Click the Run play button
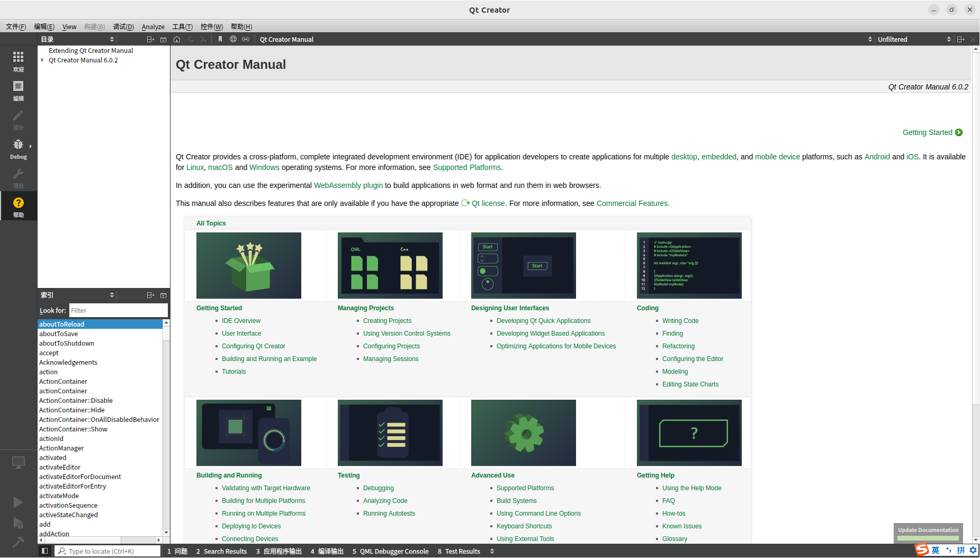980x558 pixels. pyautogui.click(x=18, y=502)
